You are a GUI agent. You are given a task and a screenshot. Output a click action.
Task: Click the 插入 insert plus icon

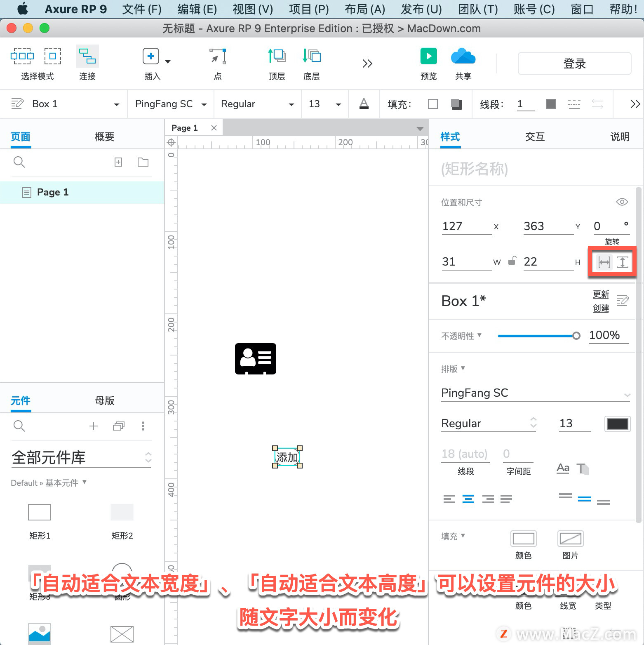(x=151, y=56)
